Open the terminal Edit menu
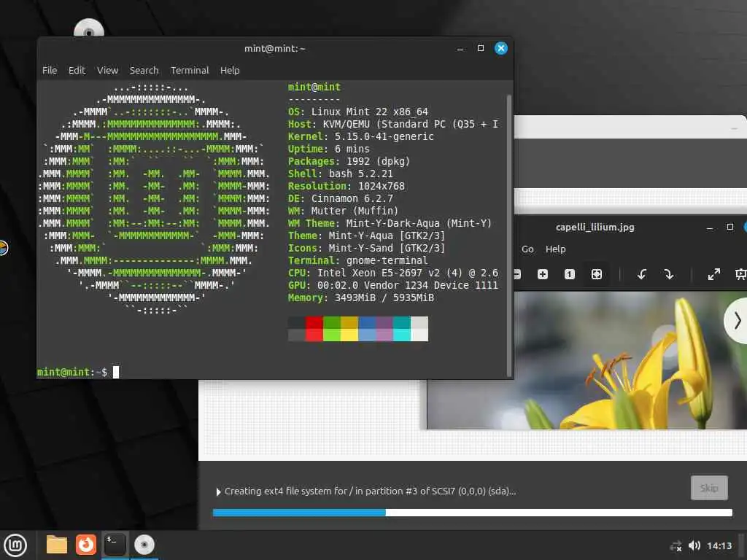747x560 pixels. (x=77, y=71)
